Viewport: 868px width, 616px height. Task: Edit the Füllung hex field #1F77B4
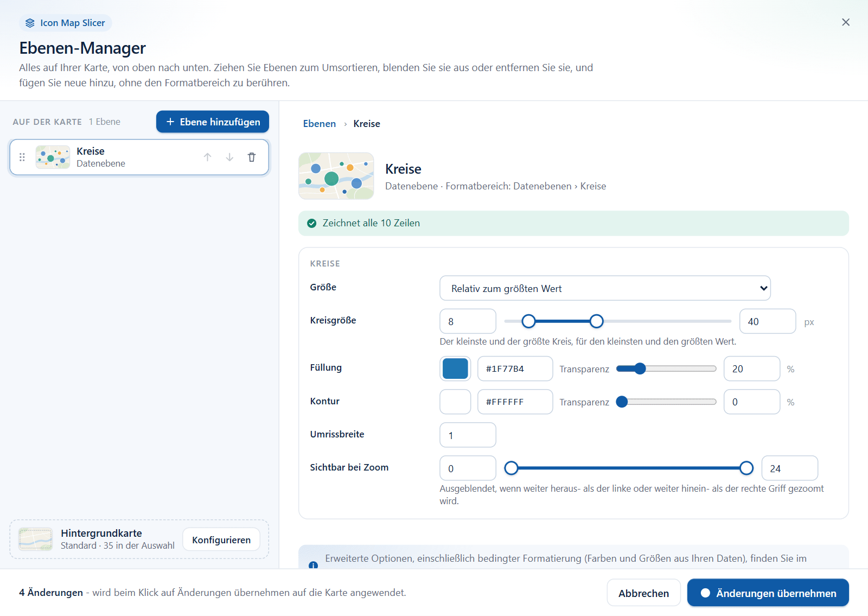[x=515, y=369]
